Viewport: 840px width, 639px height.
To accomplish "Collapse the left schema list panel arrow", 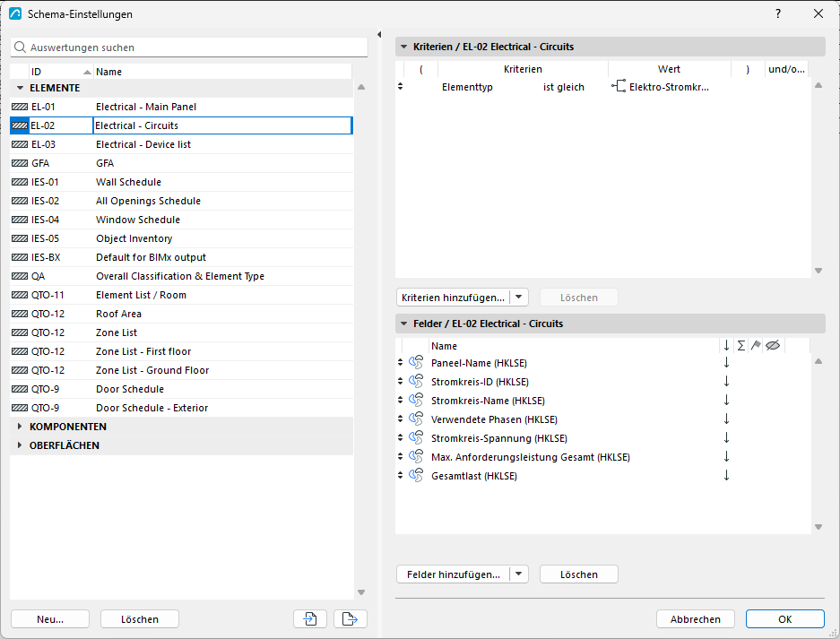I will 379,35.
